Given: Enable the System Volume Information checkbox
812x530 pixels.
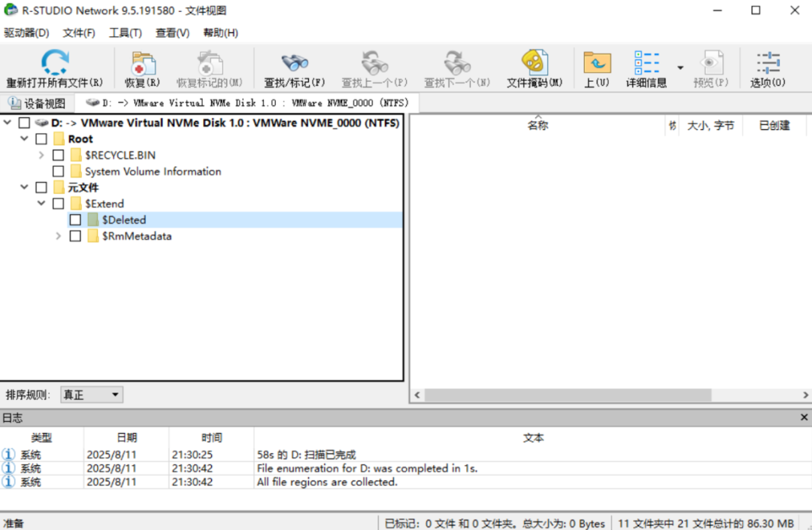Looking at the screenshot, I should coord(58,171).
